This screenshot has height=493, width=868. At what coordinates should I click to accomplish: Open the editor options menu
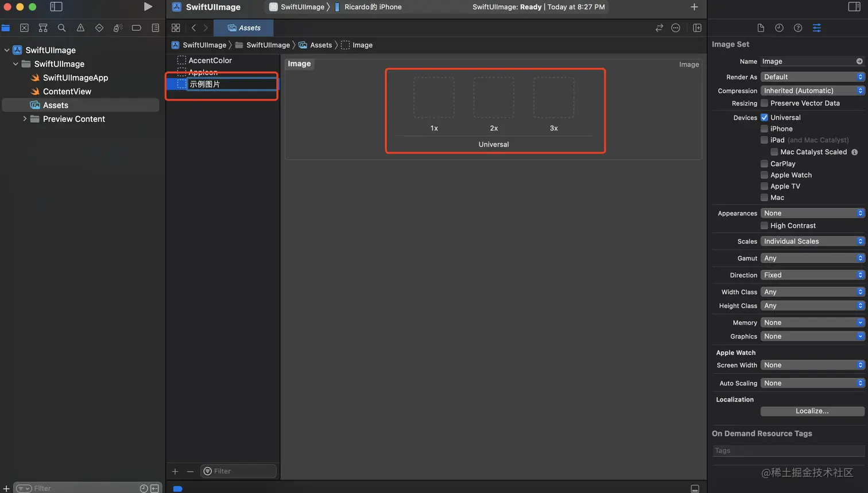(676, 28)
